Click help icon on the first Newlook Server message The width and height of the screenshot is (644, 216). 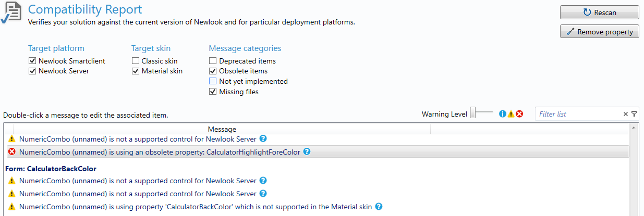(x=263, y=139)
